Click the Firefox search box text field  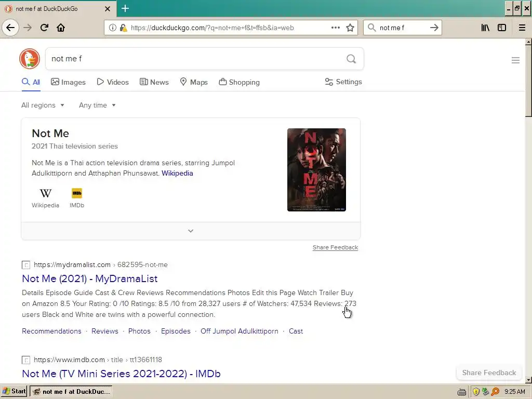(402, 28)
